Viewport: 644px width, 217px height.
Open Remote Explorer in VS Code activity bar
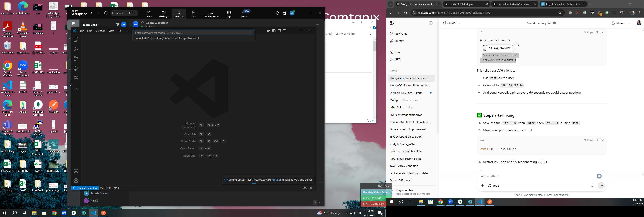[x=76, y=88]
